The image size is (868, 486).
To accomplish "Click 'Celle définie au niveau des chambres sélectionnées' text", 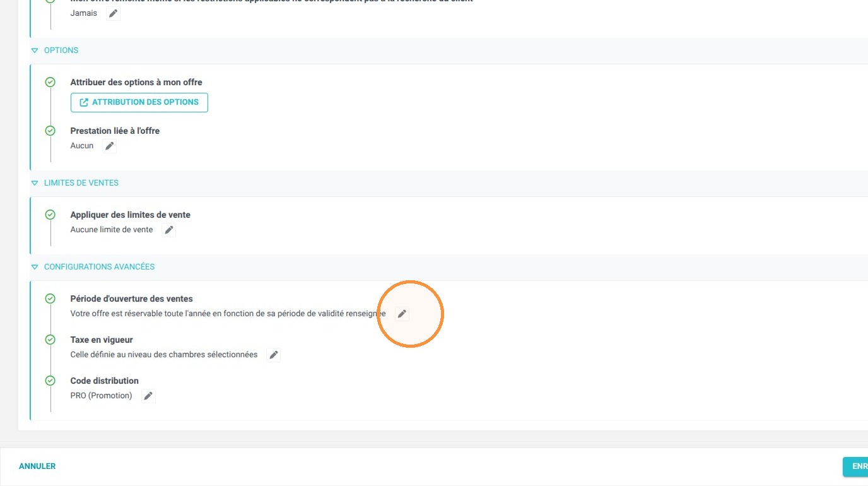I will (x=164, y=355).
